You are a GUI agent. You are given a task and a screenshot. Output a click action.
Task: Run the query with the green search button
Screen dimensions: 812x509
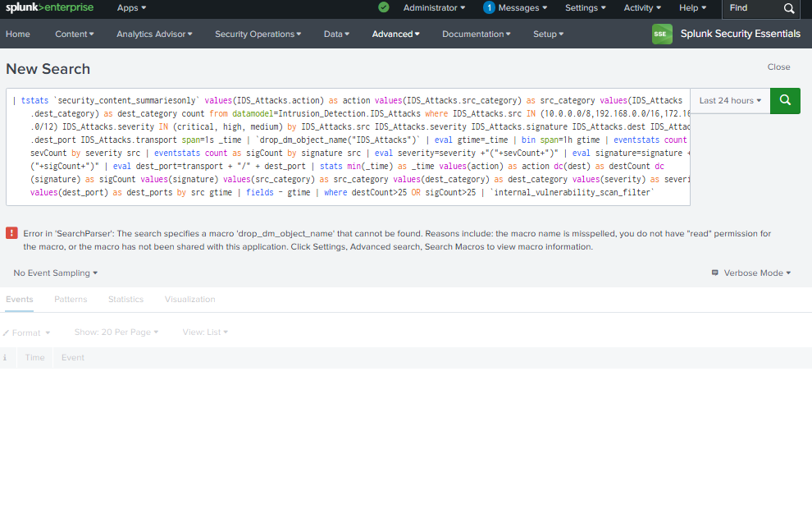tap(784, 99)
